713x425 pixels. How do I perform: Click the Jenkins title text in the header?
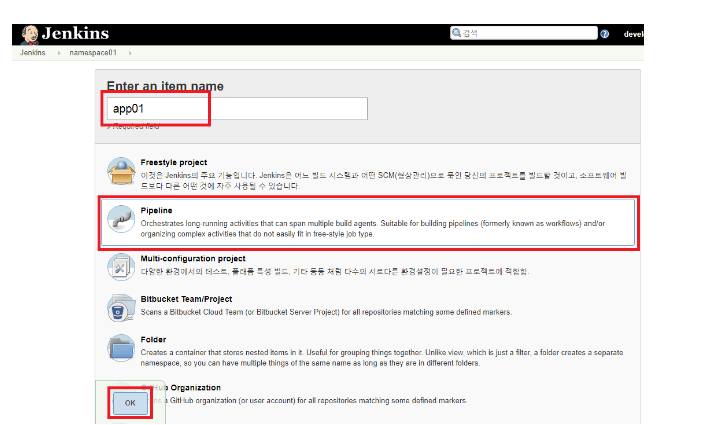(75, 33)
